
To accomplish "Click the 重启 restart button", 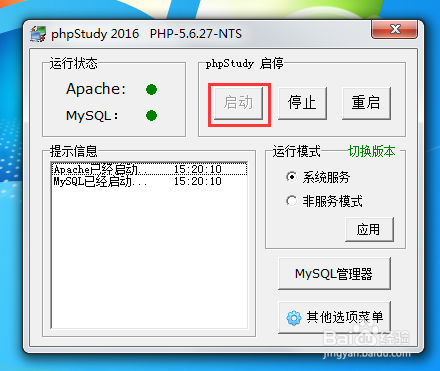I will tap(366, 103).
